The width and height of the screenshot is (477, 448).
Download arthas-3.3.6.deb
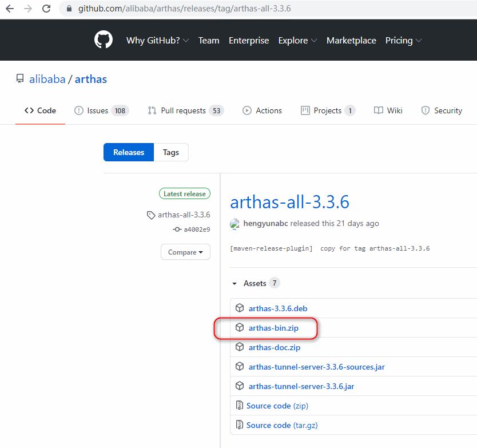pos(278,308)
